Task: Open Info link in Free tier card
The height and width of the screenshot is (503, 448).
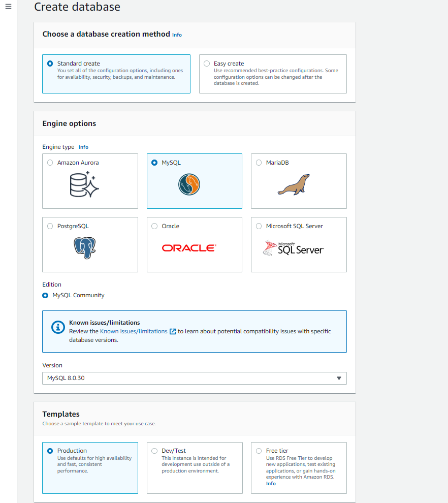Action: coord(271,483)
